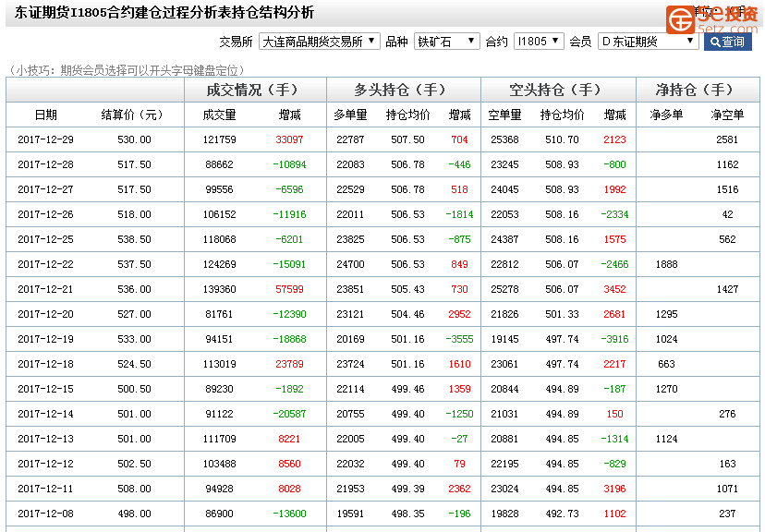The height and width of the screenshot is (532, 765).
Task: Click settlement price 538.50
Action: [x=134, y=239]
